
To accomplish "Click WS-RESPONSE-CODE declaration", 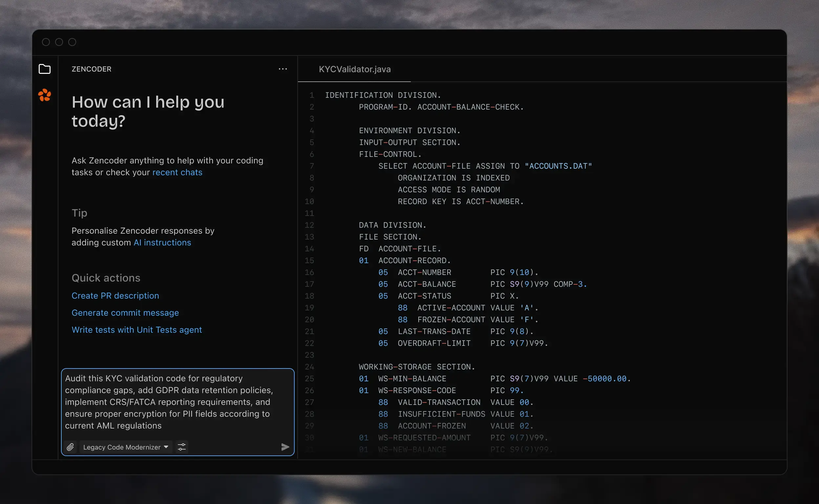I will [441, 390].
